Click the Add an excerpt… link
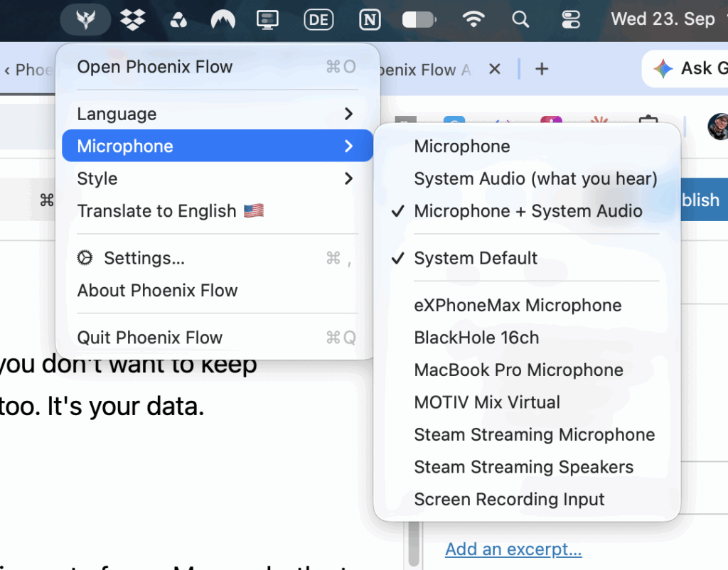This screenshot has width=728, height=570. click(513, 549)
